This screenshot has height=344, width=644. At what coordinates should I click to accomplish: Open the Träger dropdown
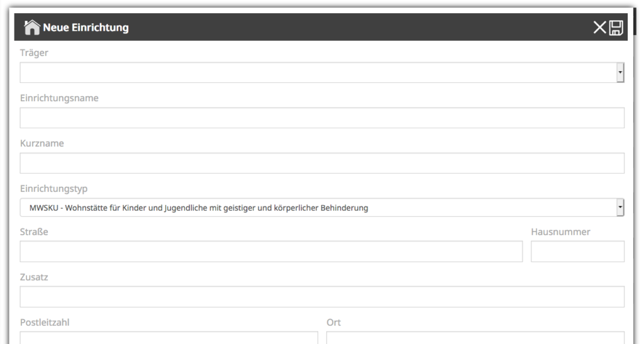pos(620,73)
